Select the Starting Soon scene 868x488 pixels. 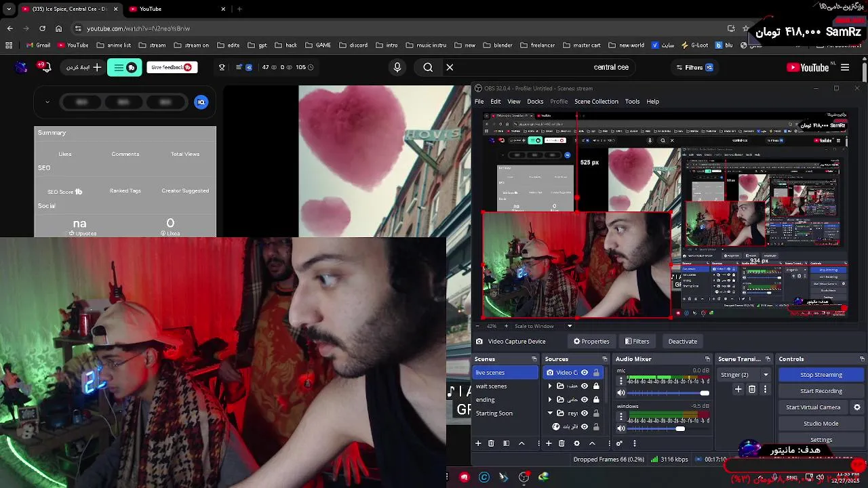[505, 413]
